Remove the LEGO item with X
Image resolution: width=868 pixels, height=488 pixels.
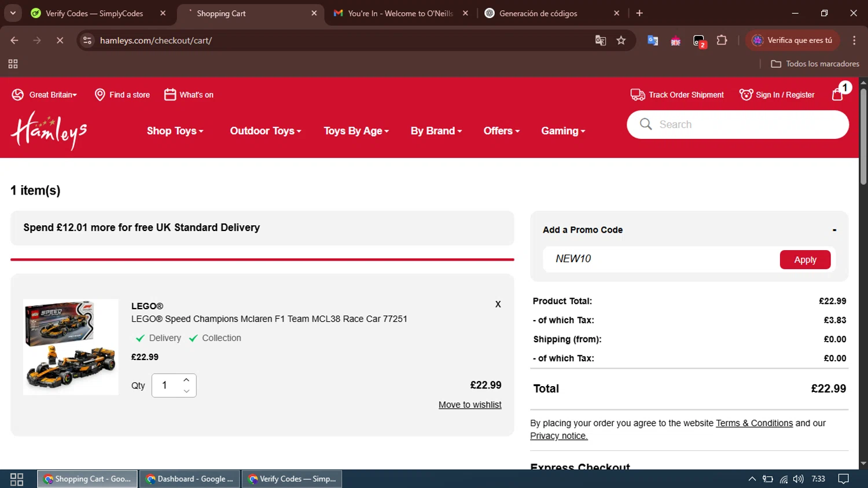pos(498,304)
